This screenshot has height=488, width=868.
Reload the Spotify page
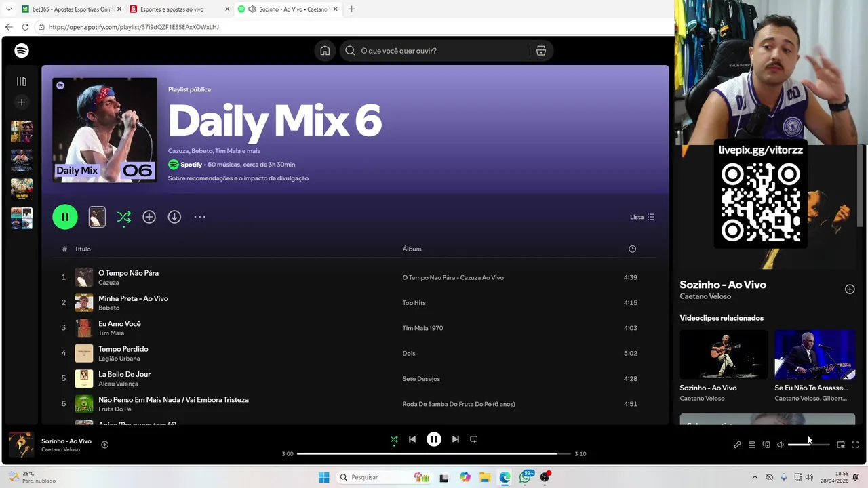[x=25, y=27]
